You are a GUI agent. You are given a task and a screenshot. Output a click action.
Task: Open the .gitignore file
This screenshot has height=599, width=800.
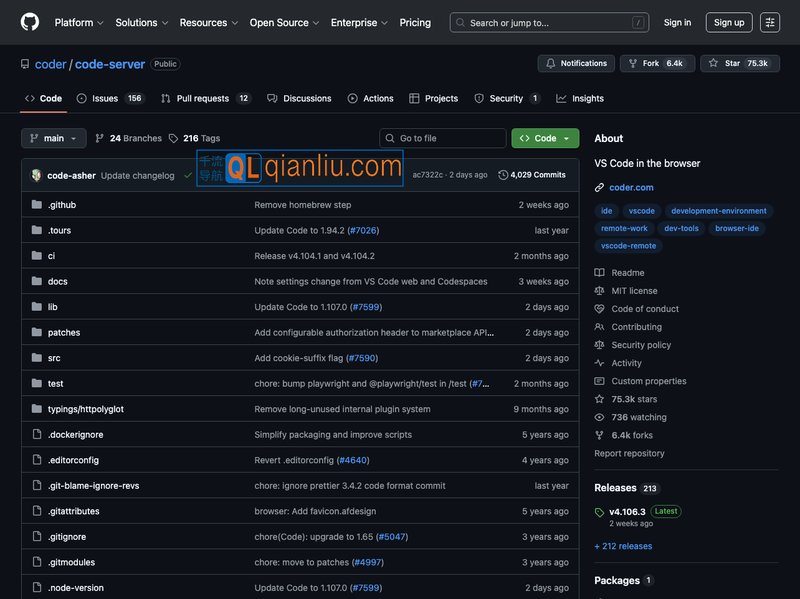[67, 537]
